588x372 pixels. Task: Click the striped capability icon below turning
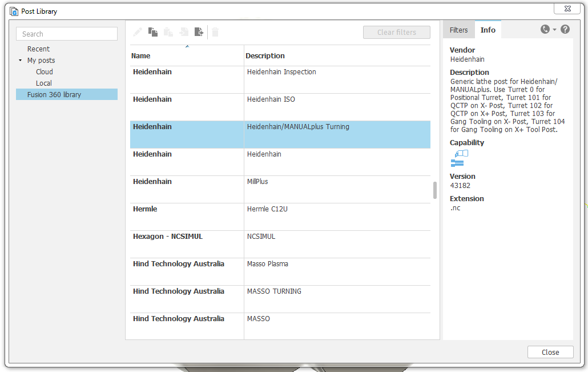click(x=457, y=163)
